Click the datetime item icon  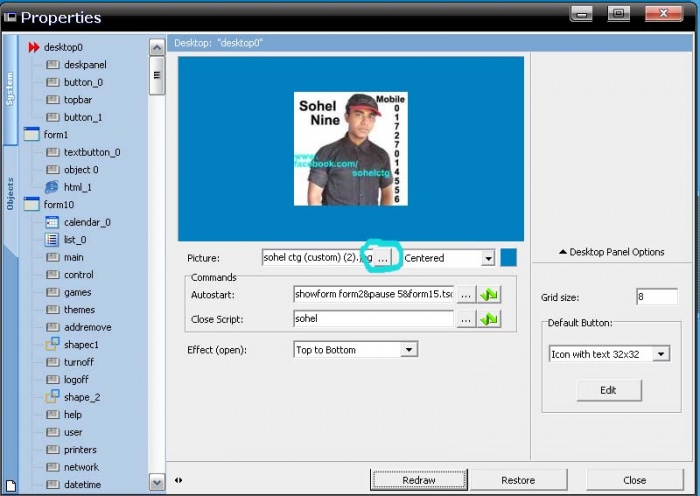tap(53, 484)
